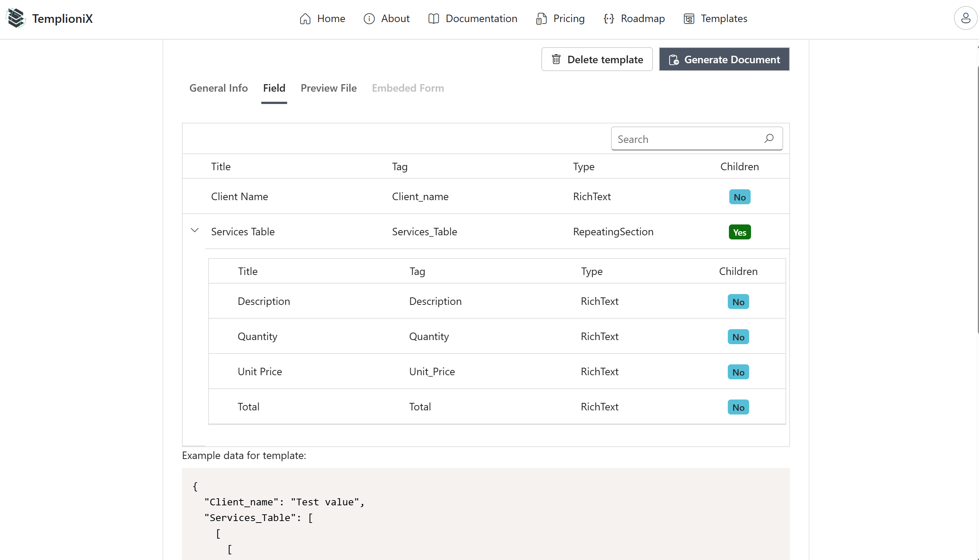Click the No badge in Total row
The image size is (979, 560).
738,407
